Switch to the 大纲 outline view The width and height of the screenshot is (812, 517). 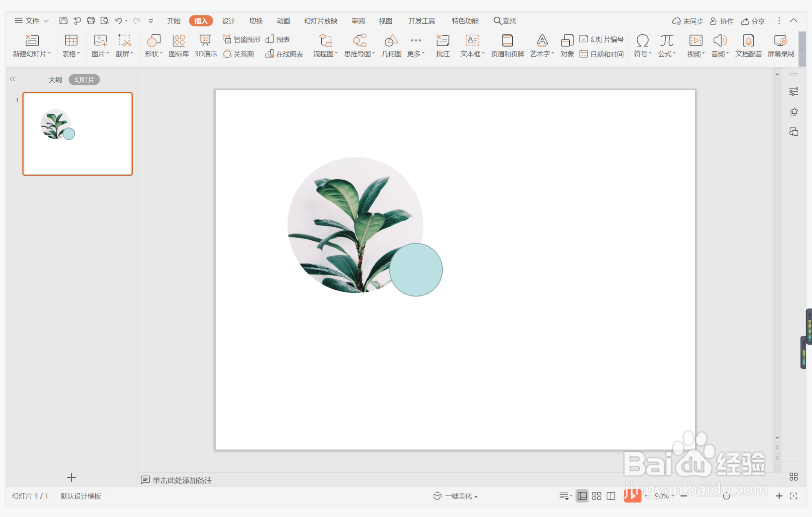[x=55, y=80]
